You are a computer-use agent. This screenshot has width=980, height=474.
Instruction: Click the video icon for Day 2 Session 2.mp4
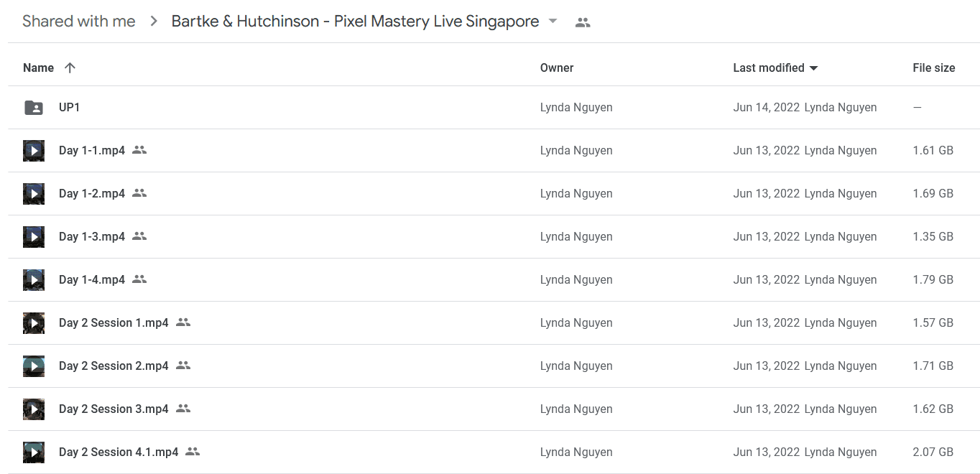coord(34,366)
